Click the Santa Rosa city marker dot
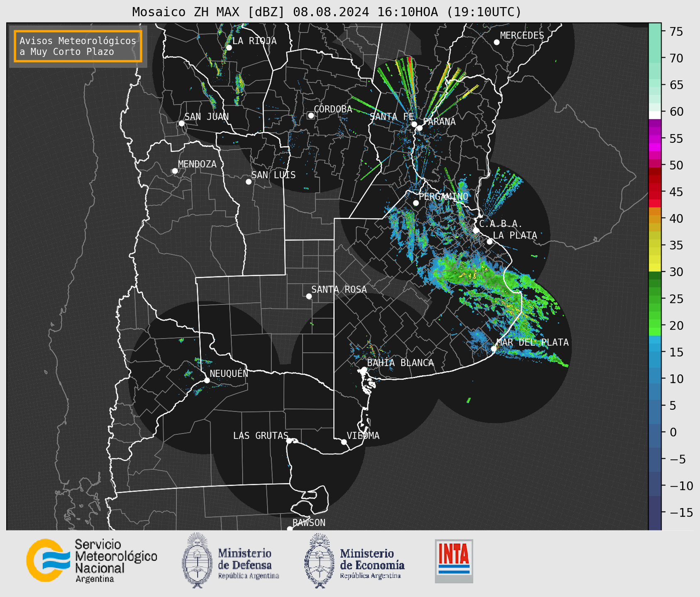This screenshot has height=597, width=700. tap(309, 296)
